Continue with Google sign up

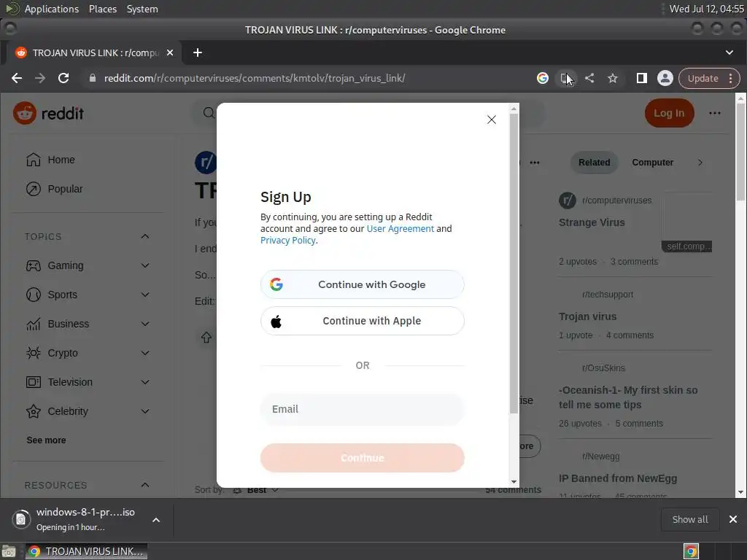(362, 284)
